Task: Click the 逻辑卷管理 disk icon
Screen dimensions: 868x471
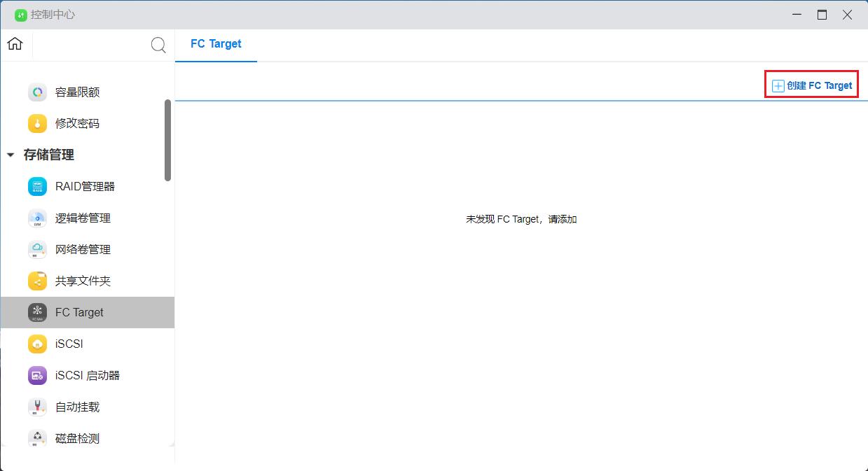Action: pos(37,218)
